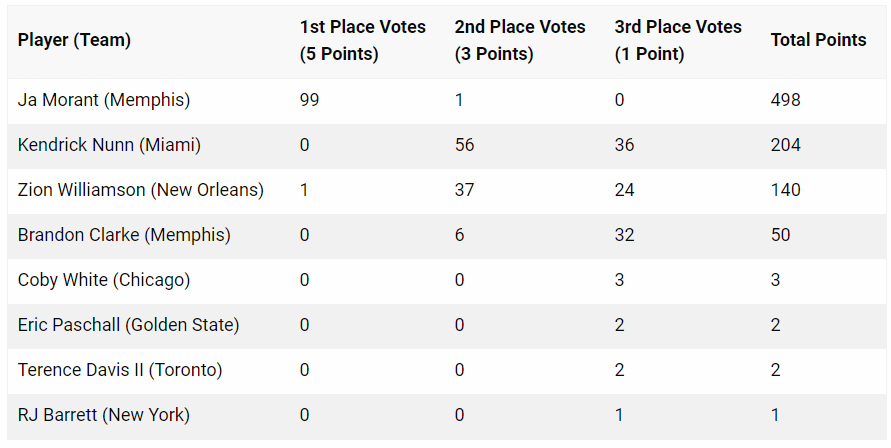The width and height of the screenshot is (891, 448).
Task: Select the Coby White (Chicago) row name
Action: (104, 280)
